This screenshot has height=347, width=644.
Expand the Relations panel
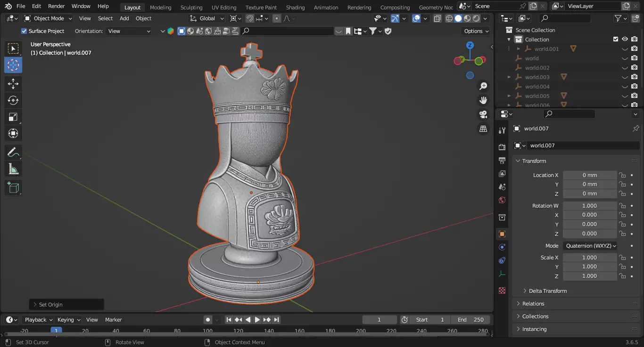[533, 304]
